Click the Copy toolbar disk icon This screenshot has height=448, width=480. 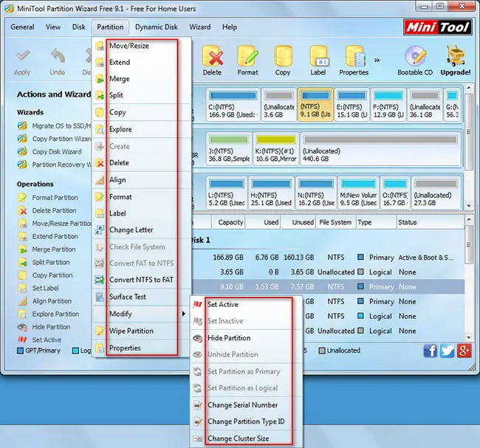283,56
